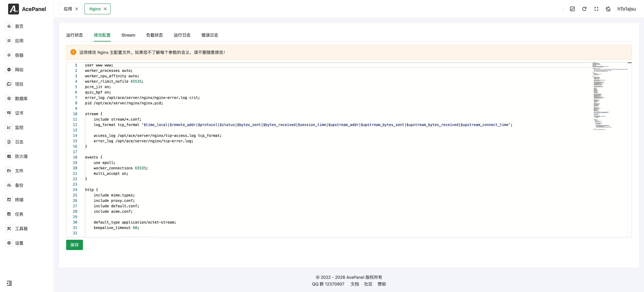Screen dimensions: 644x292
Task: Click the Certificate (证书) sidebar icon
Action: (9, 113)
